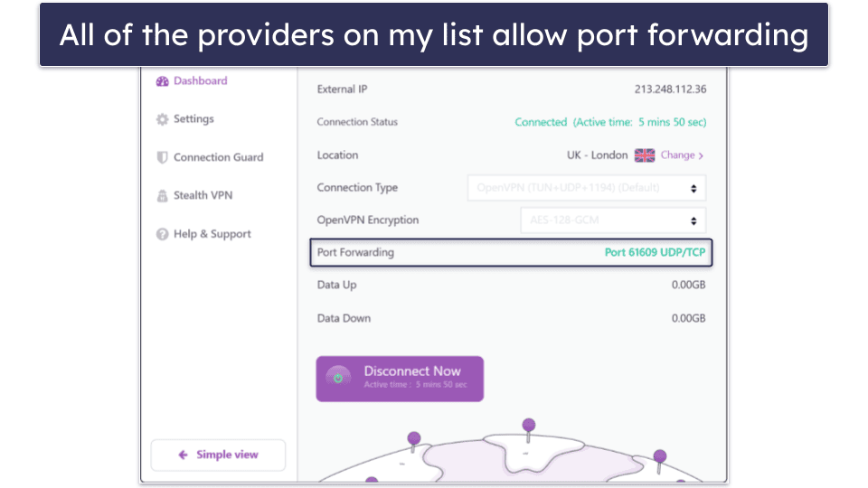Open Help & Support page
This screenshot has height=488, width=868.
[212, 234]
